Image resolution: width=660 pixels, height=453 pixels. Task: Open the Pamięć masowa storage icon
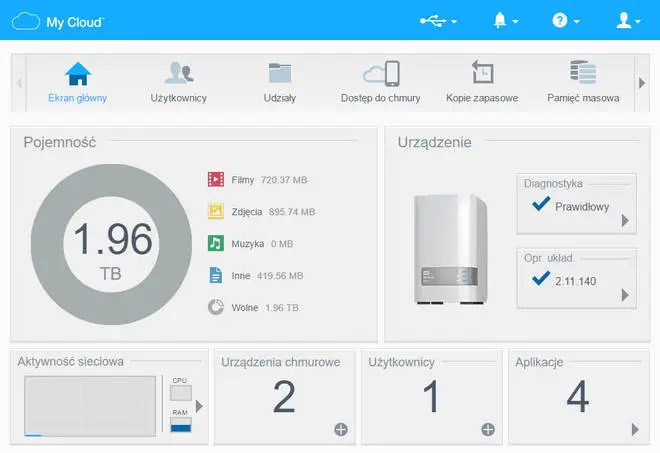[583, 72]
